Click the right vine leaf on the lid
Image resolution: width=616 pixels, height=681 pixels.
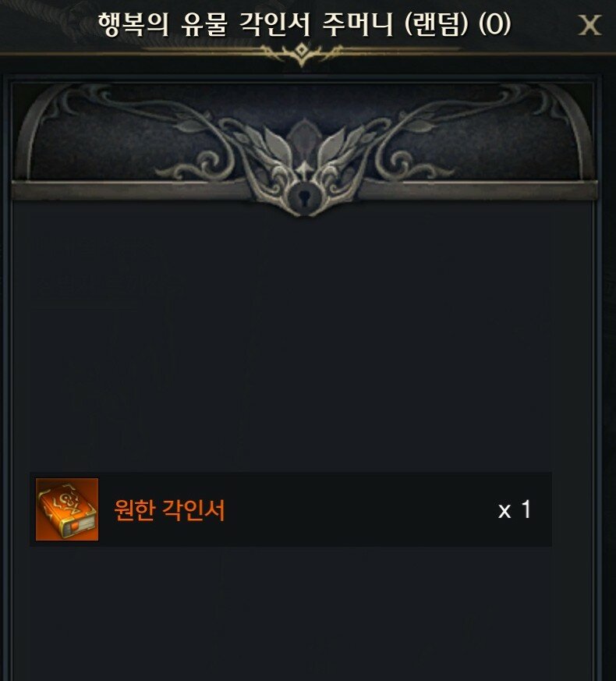(x=418, y=125)
